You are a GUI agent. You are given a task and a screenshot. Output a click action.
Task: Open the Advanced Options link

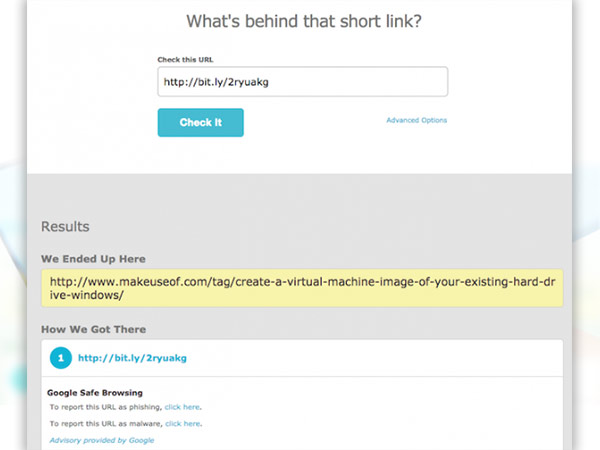[416, 120]
